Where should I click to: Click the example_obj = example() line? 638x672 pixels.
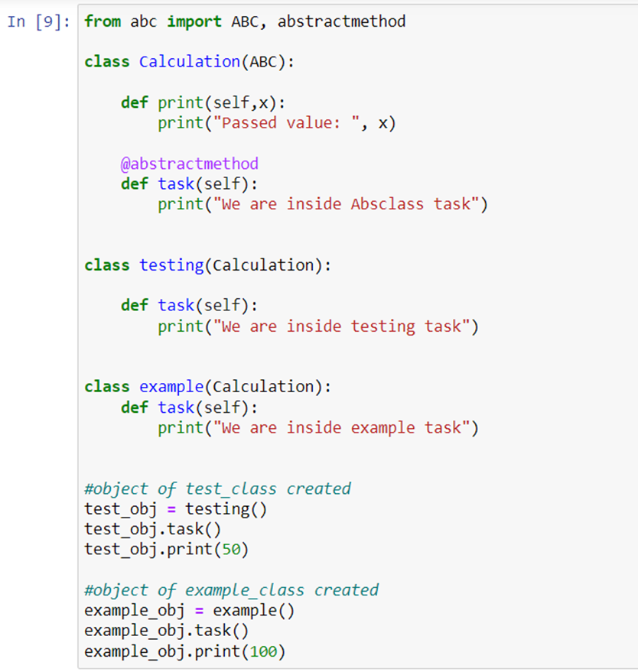click(x=190, y=611)
